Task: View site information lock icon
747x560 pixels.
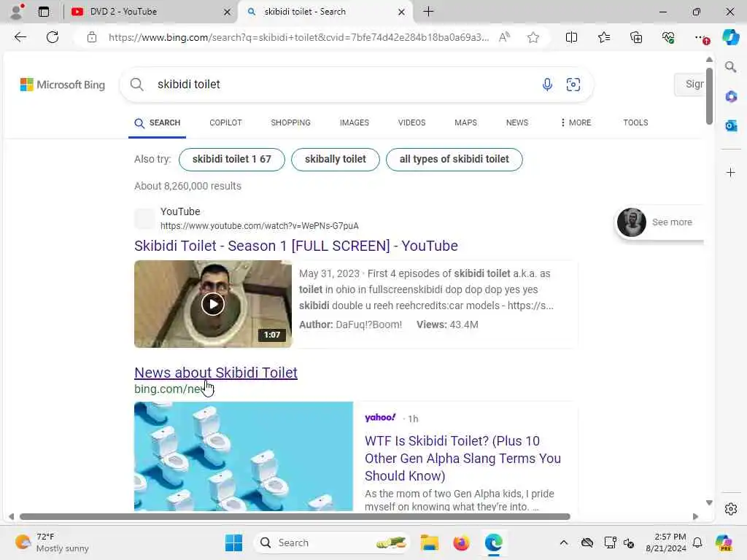Action: [x=92, y=37]
